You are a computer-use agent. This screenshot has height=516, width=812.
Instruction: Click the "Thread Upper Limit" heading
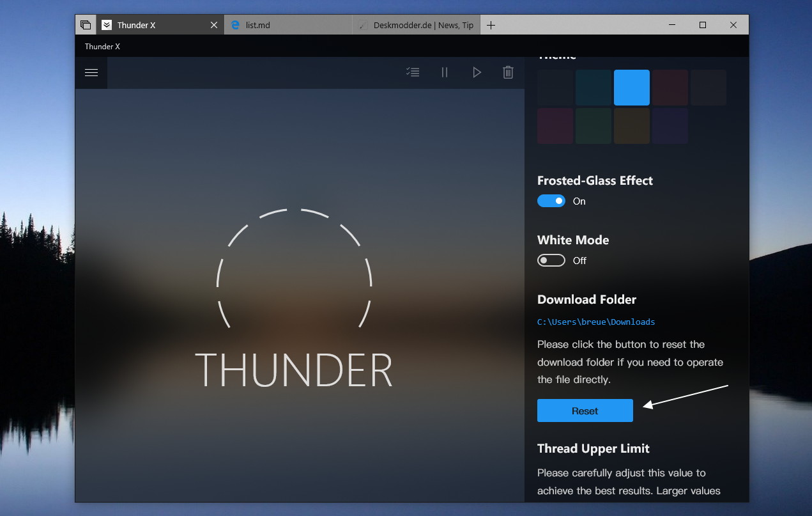594,448
